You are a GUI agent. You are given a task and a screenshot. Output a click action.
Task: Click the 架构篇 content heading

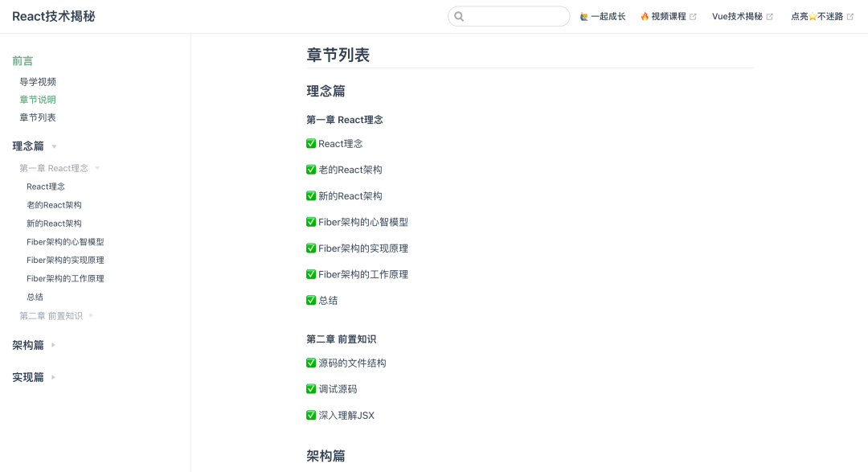(x=326, y=456)
